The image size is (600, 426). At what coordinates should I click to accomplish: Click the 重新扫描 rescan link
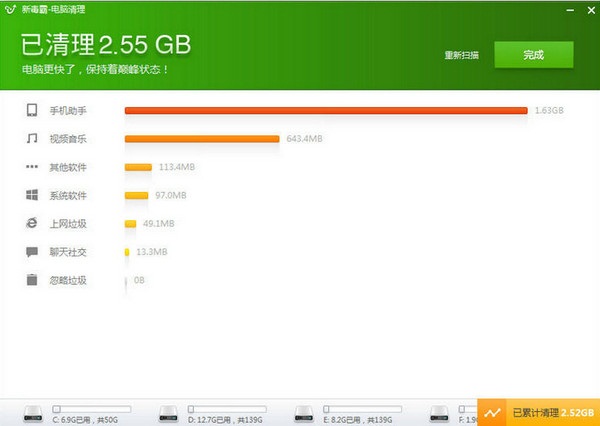click(x=461, y=55)
